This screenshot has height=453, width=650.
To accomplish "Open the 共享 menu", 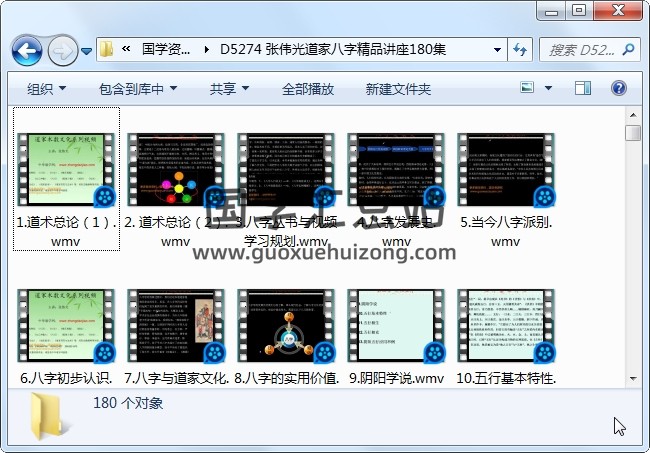I will pos(229,89).
